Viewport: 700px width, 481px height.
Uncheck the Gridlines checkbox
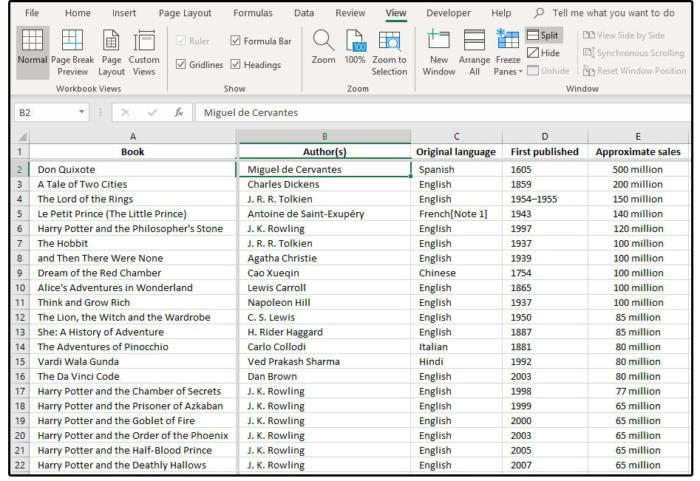[x=180, y=64]
